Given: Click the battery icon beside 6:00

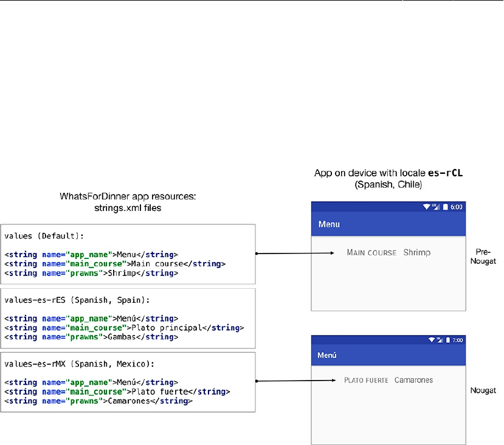Looking at the screenshot, I should [x=444, y=207].
